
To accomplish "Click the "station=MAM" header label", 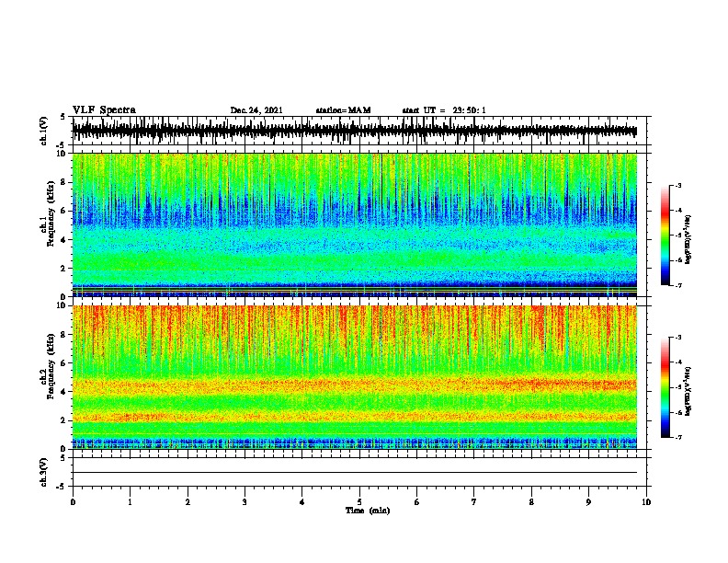I will [343, 110].
